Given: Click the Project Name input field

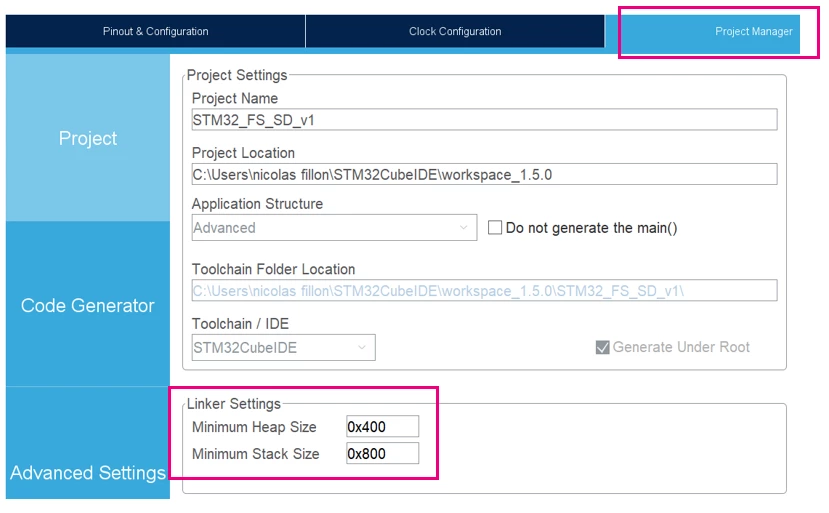Looking at the screenshot, I should [484, 120].
